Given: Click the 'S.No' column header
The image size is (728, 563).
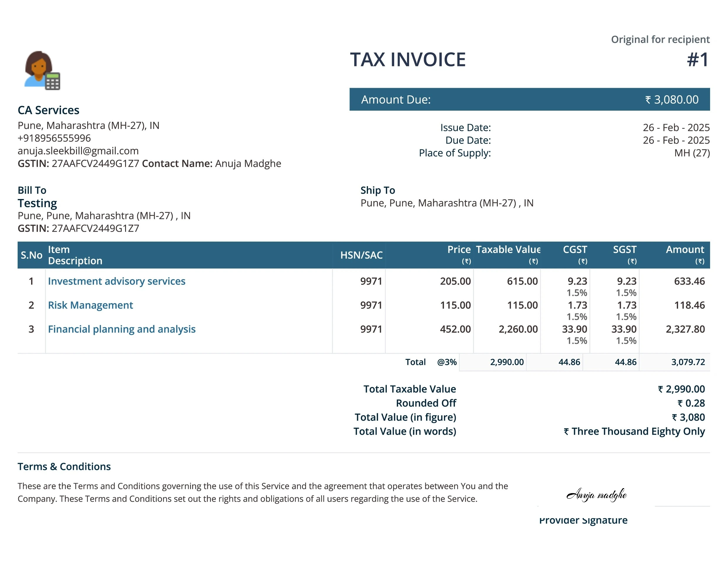Looking at the screenshot, I should point(32,255).
